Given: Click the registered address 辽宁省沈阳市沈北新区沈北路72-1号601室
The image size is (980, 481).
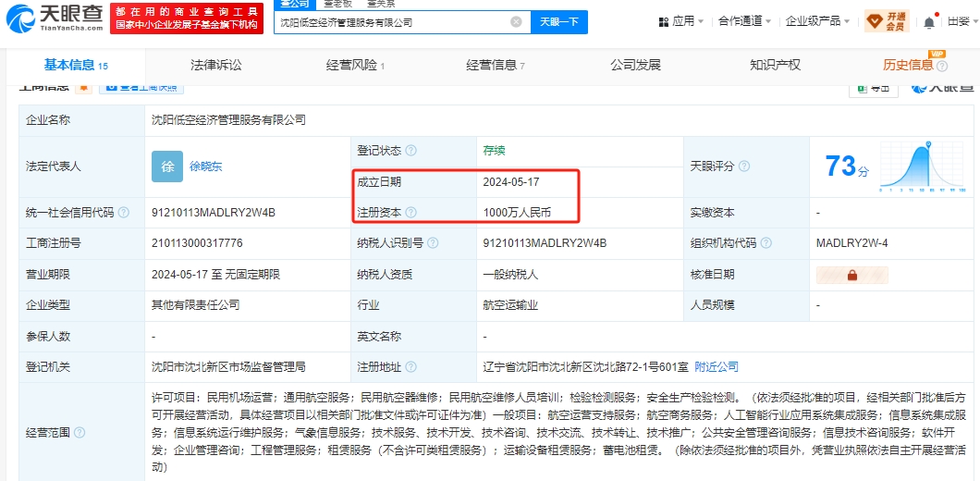Looking at the screenshot, I should click(585, 367).
